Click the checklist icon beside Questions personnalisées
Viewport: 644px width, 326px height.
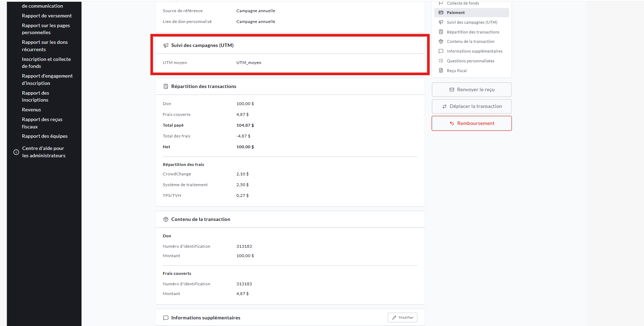coord(441,61)
